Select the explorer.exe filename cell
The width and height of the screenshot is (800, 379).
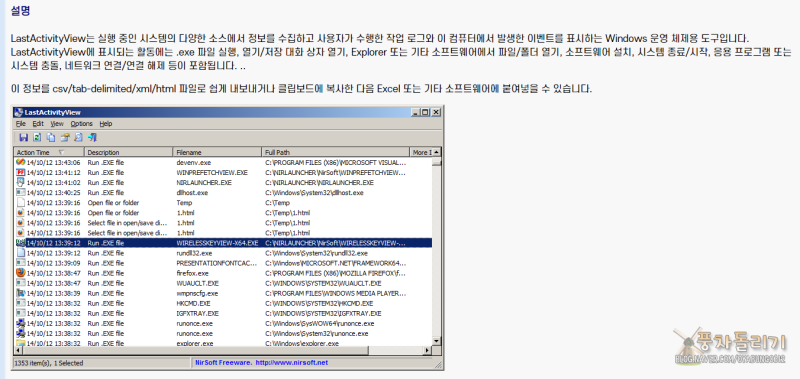coord(194,344)
